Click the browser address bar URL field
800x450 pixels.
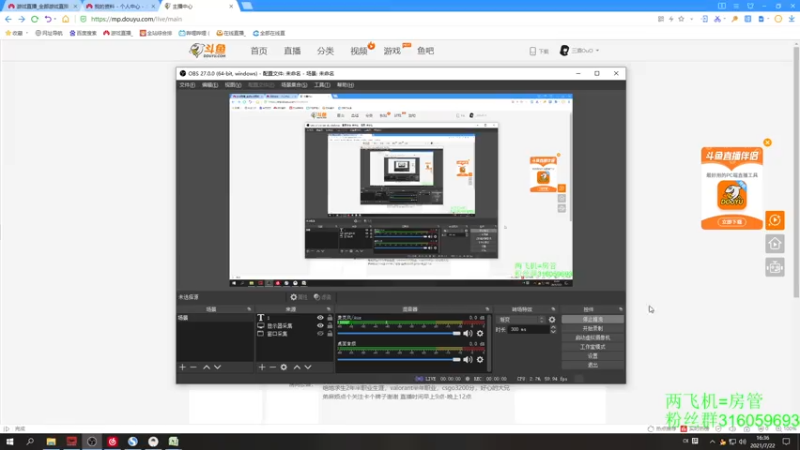[x=367, y=19]
